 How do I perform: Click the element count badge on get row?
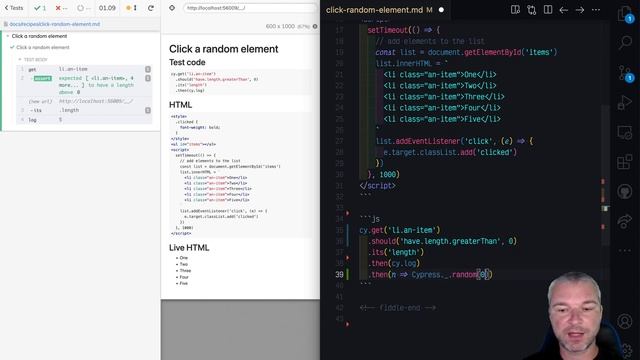pos(148,69)
